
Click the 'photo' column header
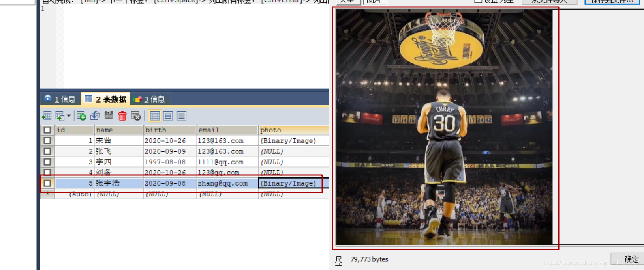click(294, 130)
